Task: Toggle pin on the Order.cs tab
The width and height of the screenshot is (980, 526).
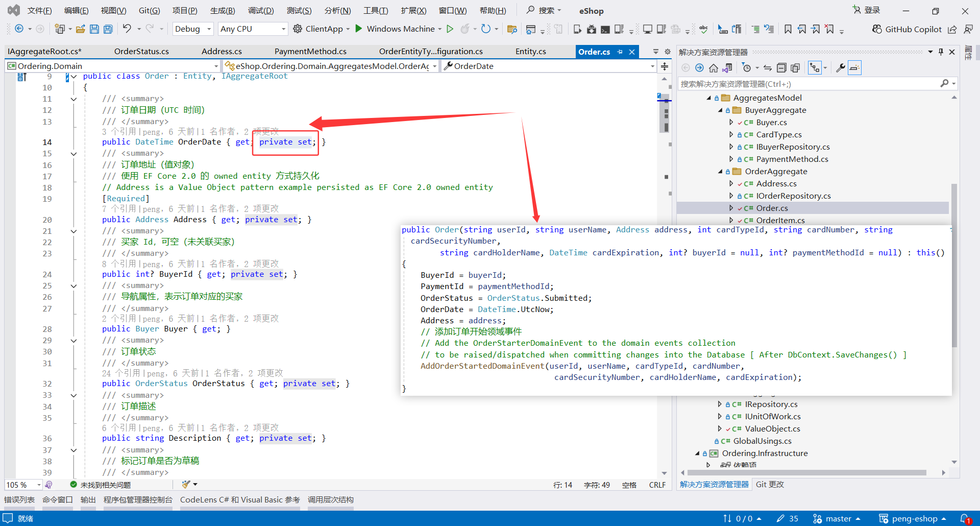Action: pos(620,52)
